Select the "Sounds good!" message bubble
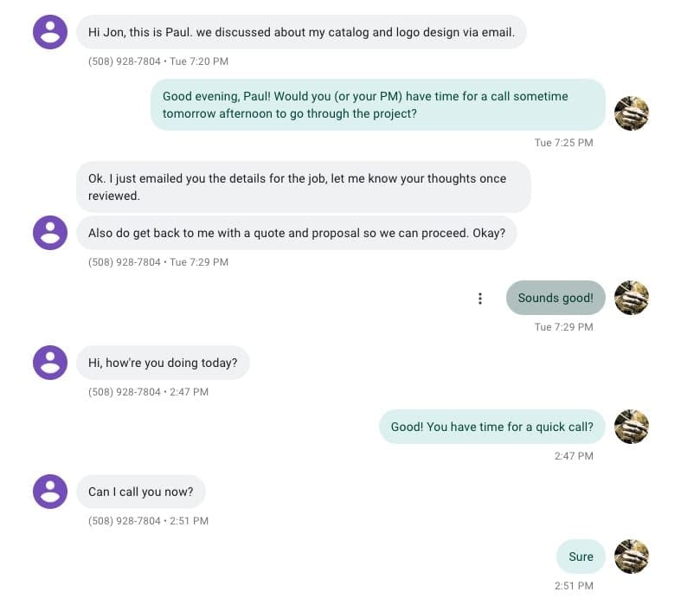The height and width of the screenshot is (611, 700). point(556,298)
